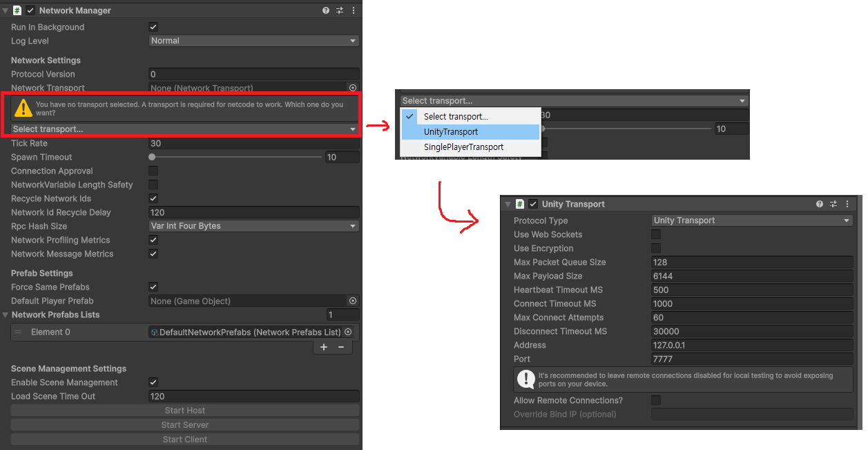Click Start Server button
868x450 pixels.
coord(185,425)
